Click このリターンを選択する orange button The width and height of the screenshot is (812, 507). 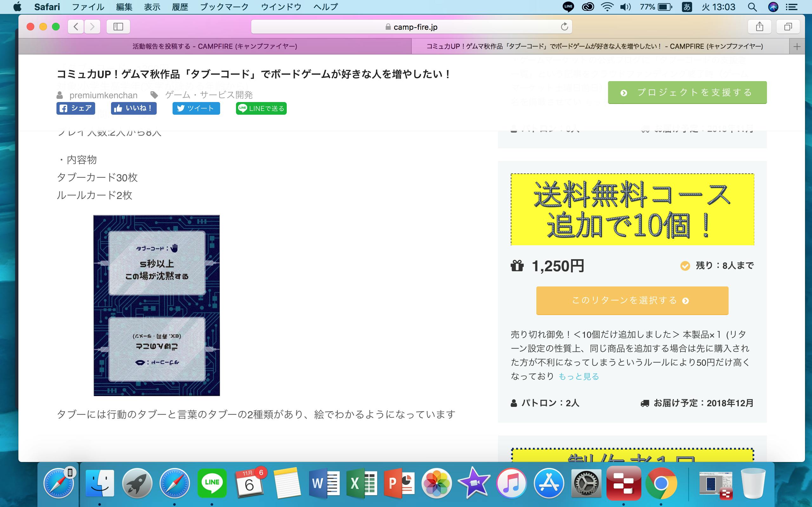click(632, 300)
